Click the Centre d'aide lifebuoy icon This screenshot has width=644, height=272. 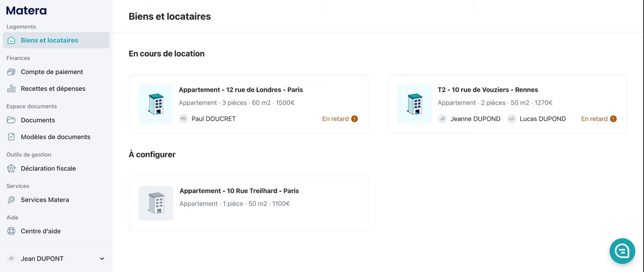pos(11,231)
